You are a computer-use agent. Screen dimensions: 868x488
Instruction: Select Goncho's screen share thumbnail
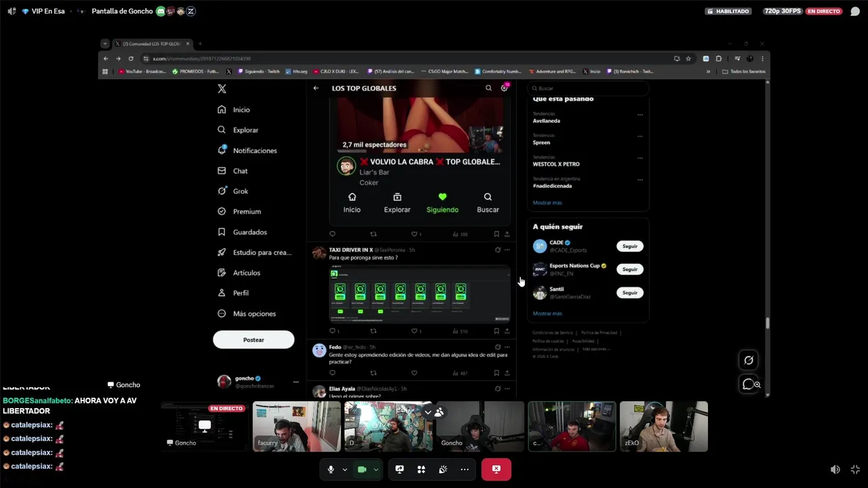[x=205, y=426]
